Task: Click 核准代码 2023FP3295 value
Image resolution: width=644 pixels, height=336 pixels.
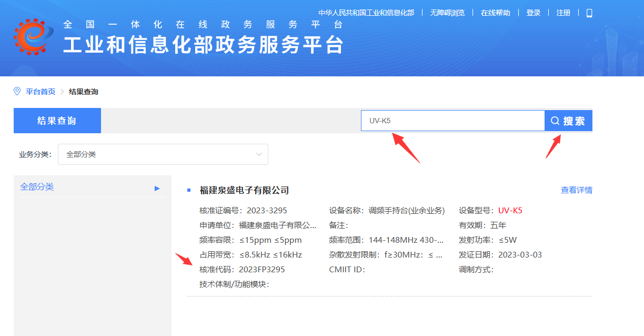Action: tap(261, 270)
